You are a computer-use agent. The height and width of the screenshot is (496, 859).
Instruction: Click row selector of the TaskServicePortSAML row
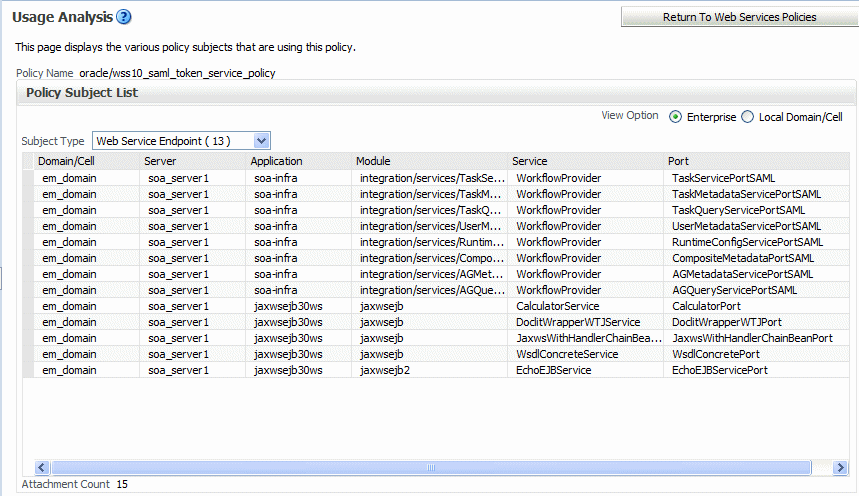coord(28,178)
